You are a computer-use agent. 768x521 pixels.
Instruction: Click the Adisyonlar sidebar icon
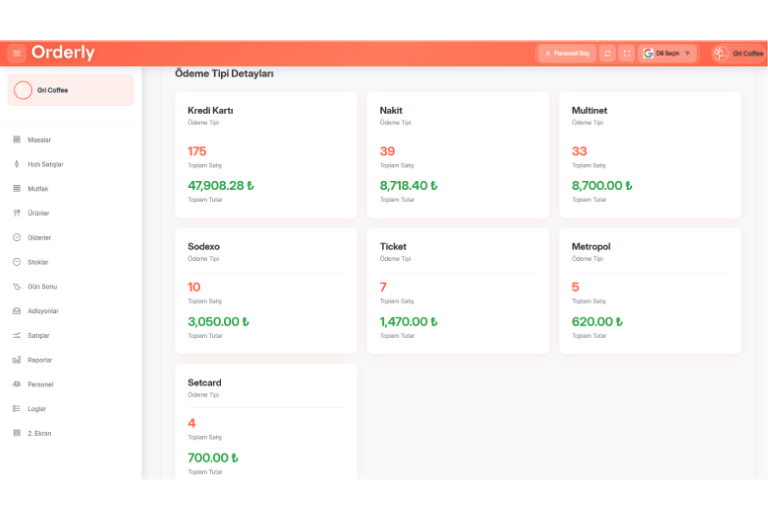tap(16, 311)
